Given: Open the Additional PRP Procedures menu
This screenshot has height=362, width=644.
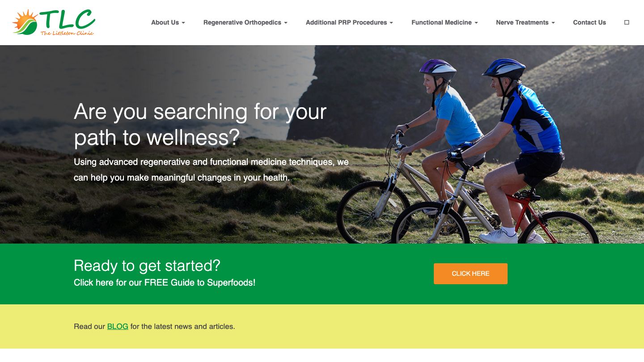Looking at the screenshot, I should [350, 22].
